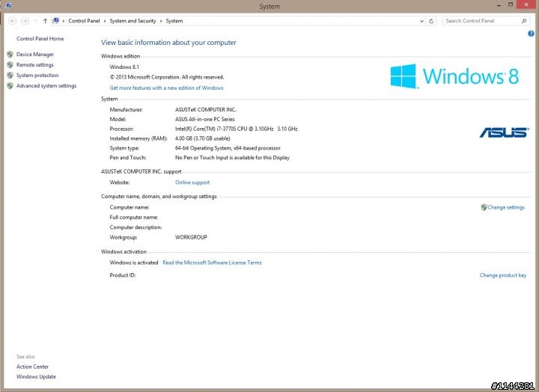Open Remote settings
This screenshot has height=392, width=539.
coord(35,65)
